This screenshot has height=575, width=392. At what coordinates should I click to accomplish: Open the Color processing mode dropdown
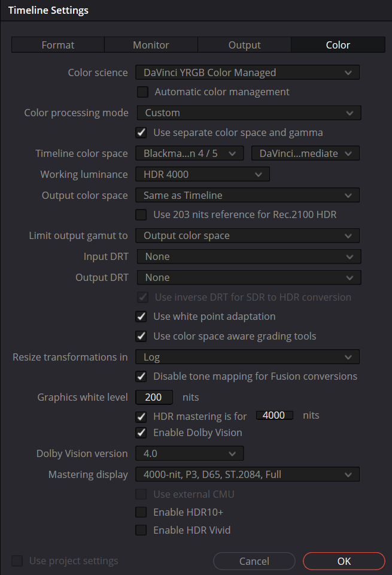tap(248, 113)
